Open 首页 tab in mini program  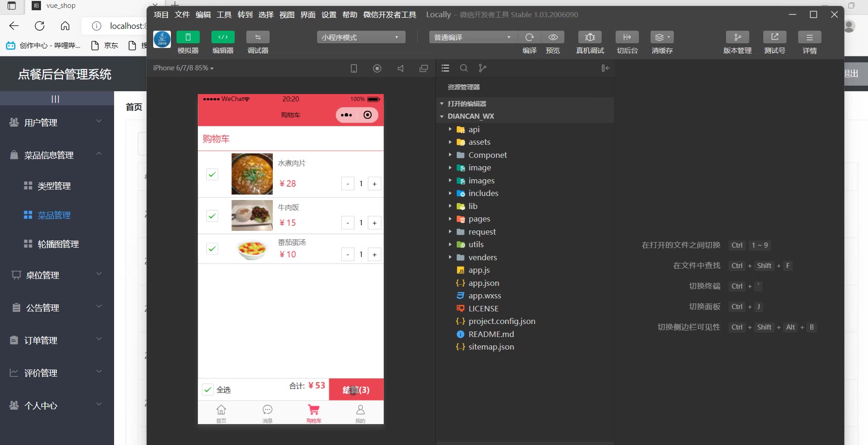221,413
